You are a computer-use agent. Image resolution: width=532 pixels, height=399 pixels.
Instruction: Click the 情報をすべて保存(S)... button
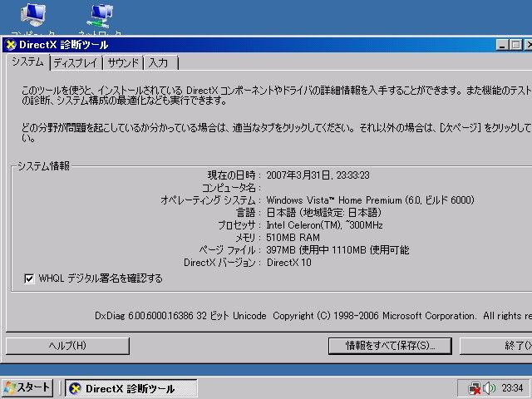[391, 345]
